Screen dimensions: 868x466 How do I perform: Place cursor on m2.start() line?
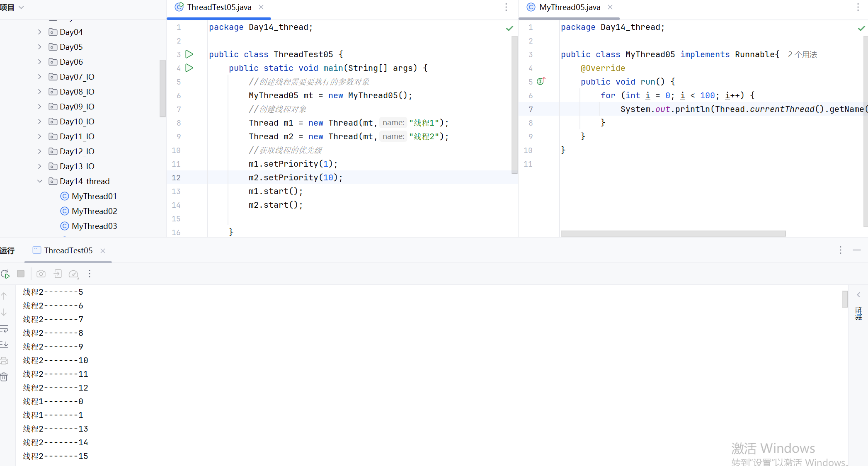276,205
